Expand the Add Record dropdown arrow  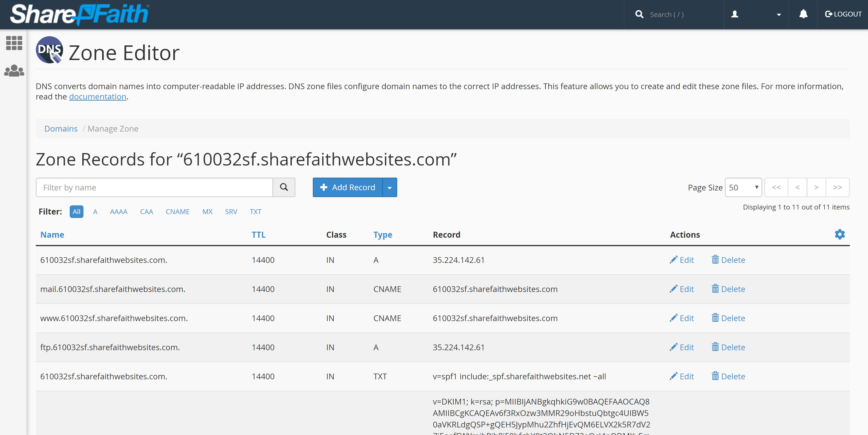(390, 187)
